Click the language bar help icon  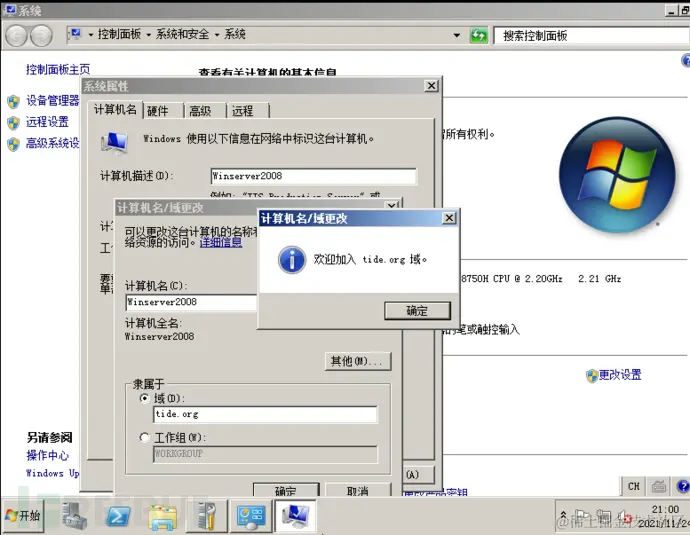pyautogui.click(x=682, y=486)
